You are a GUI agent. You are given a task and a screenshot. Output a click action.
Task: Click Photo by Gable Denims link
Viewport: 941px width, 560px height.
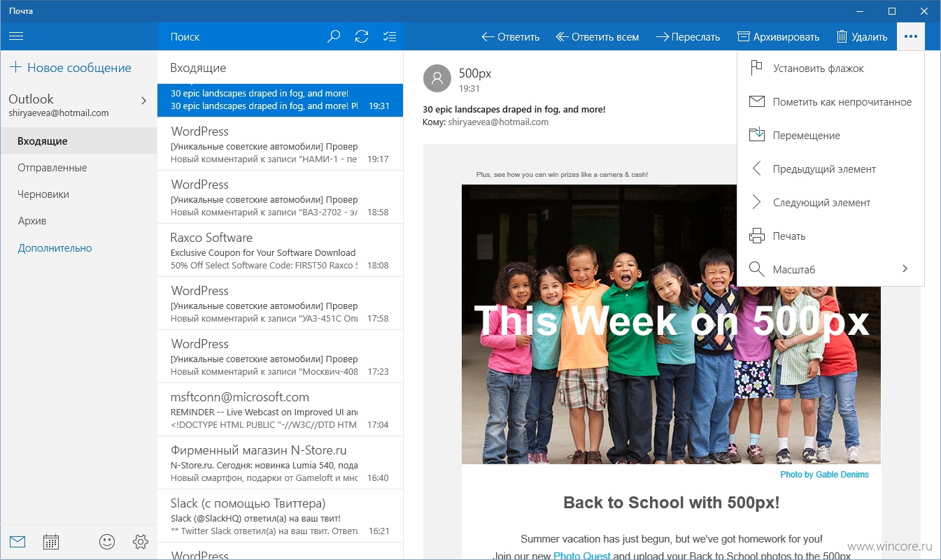(824, 475)
